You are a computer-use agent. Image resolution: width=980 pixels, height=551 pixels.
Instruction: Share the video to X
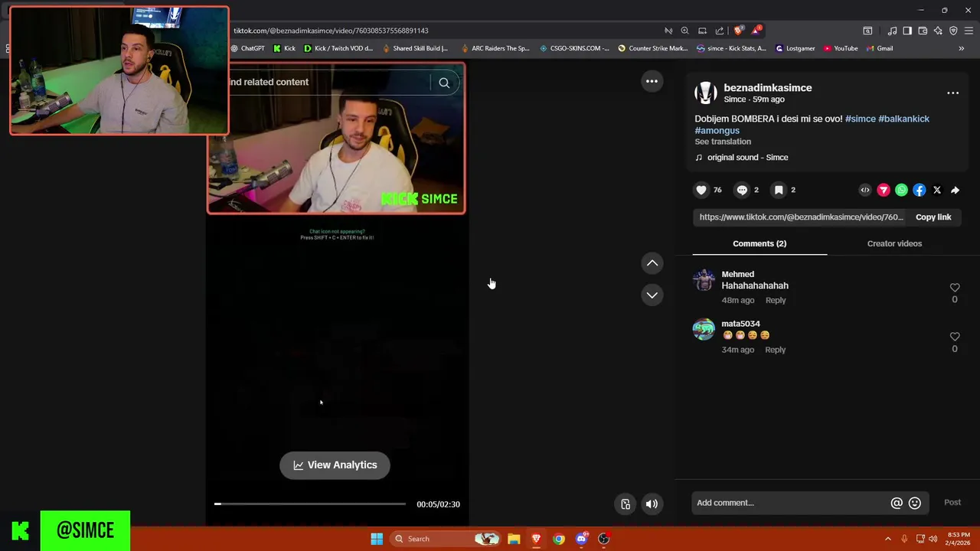point(937,190)
